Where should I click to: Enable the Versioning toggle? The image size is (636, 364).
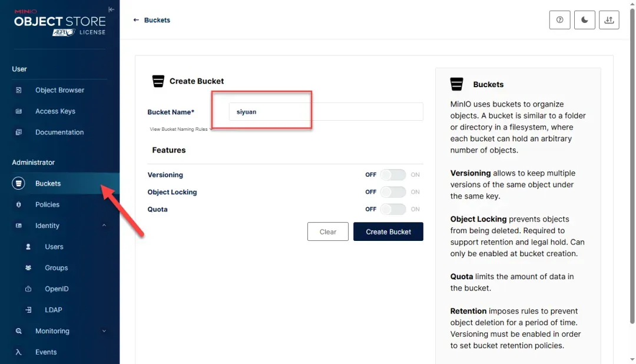(393, 175)
